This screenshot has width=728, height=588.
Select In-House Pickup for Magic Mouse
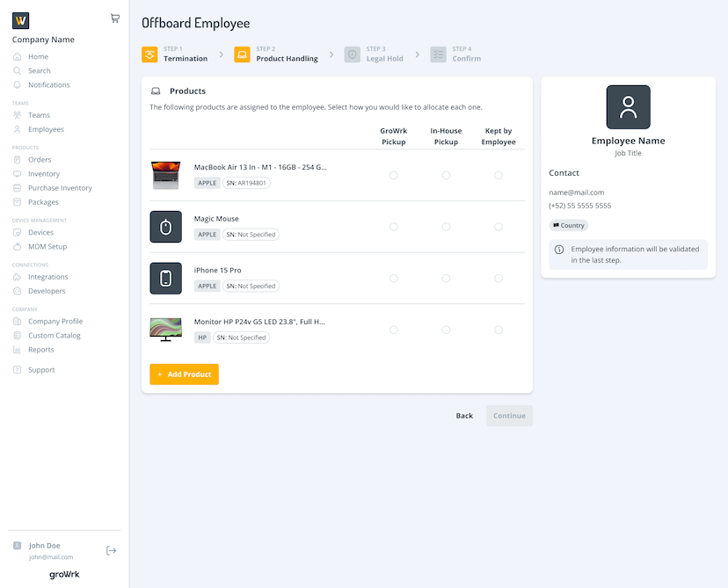(x=446, y=227)
